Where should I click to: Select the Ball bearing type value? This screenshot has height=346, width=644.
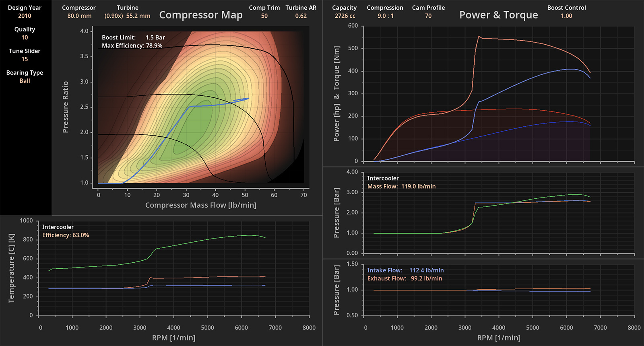tap(25, 81)
